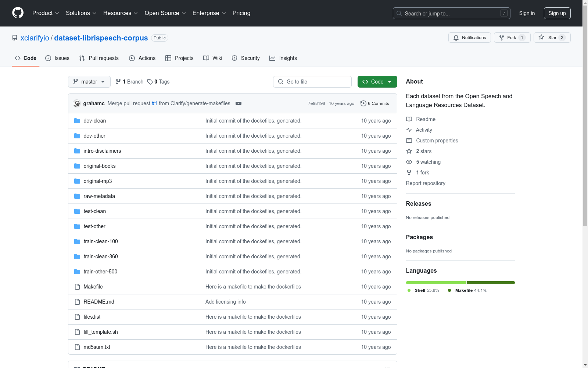Click the raw-metadata folder icon
This screenshot has width=588, height=368.
pyautogui.click(x=77, y=196)
